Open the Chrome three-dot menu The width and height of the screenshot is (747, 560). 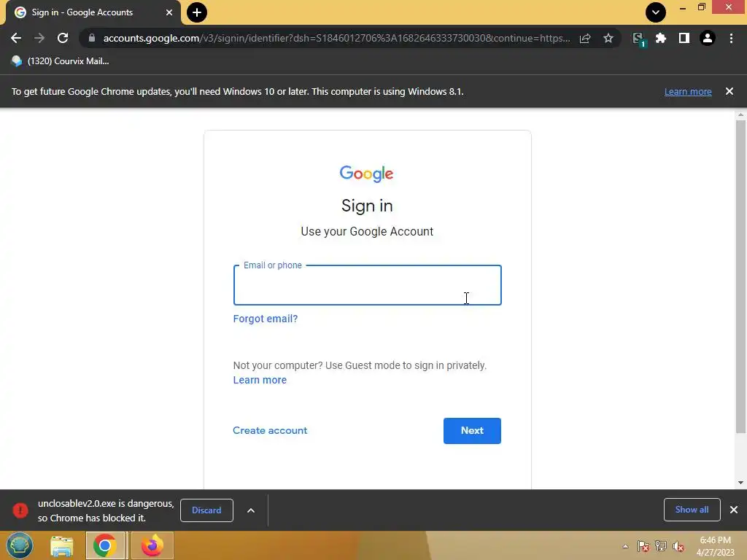pos(731,38)
